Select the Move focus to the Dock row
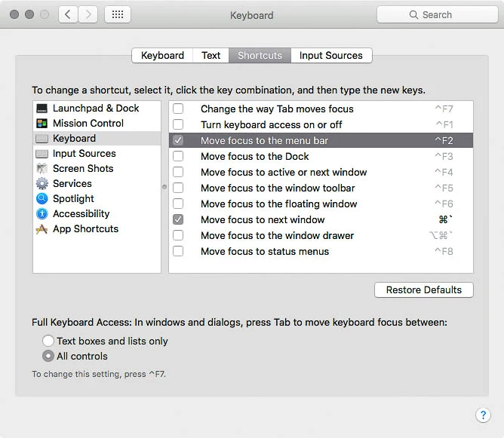The height and width of the screenshot is (438, 504). click(x=321, y=156)
